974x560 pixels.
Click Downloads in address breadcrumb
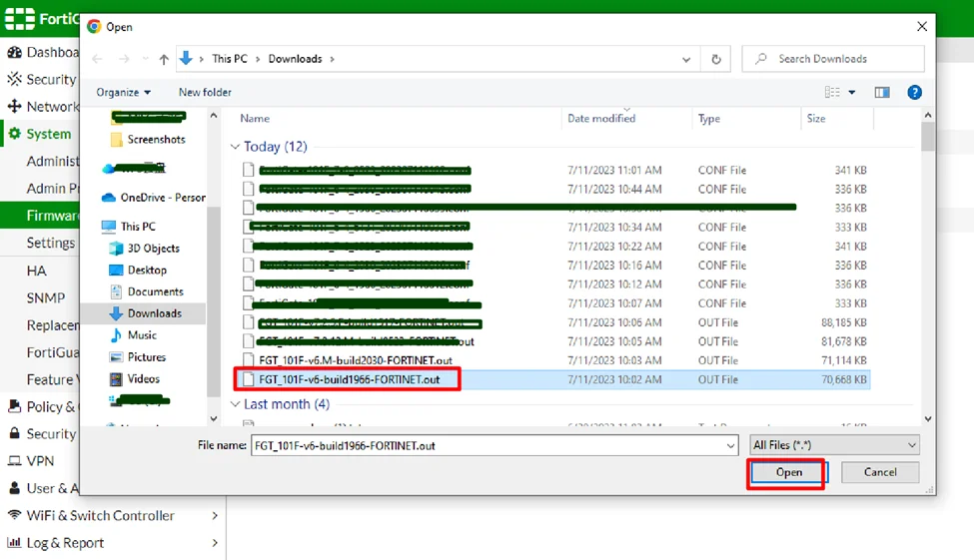pos(295,59)
